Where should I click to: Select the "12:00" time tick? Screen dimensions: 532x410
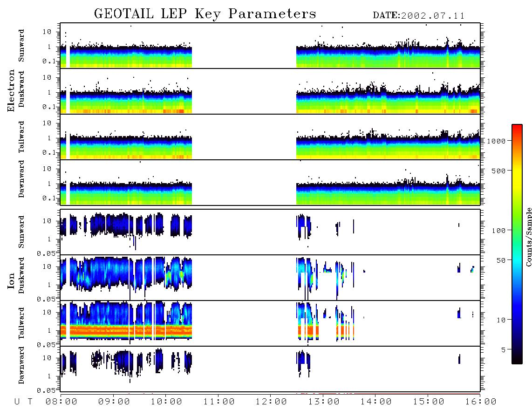[x=272, y=402]
